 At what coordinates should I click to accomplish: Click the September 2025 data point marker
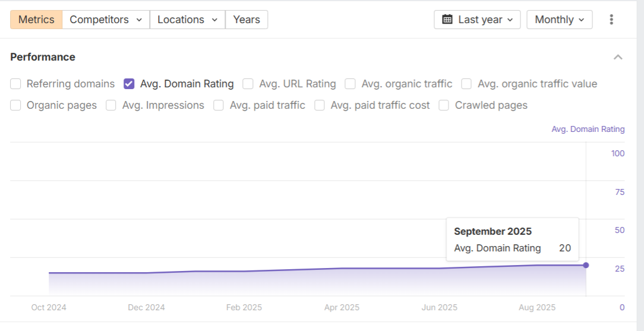click(x=586, y=265)
